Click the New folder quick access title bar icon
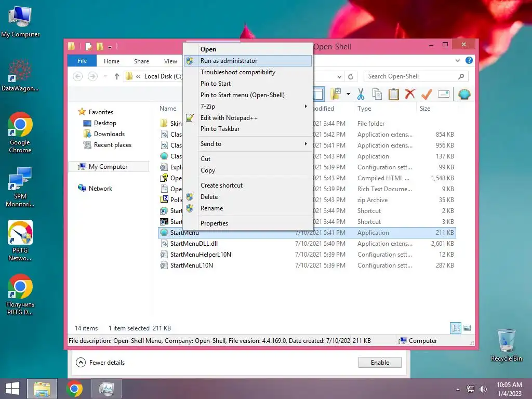532x399 pixels. point(100,46)
